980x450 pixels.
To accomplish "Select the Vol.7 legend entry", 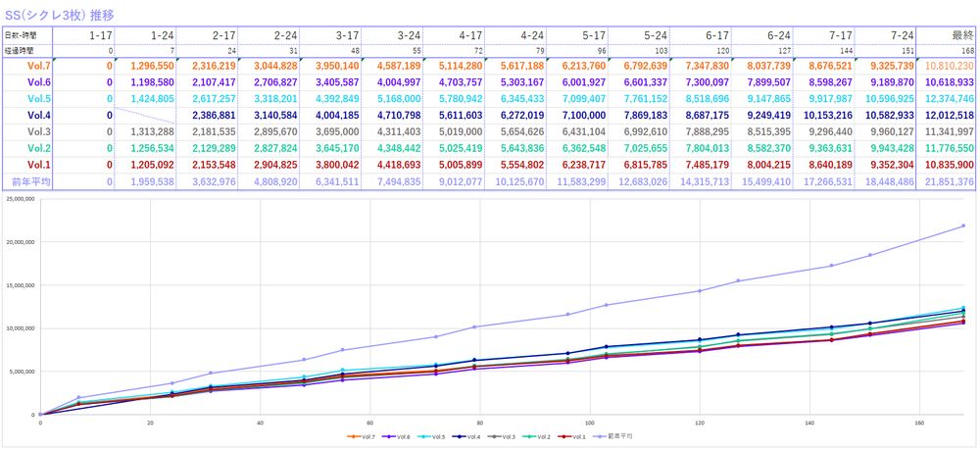I will coord(361,436).
